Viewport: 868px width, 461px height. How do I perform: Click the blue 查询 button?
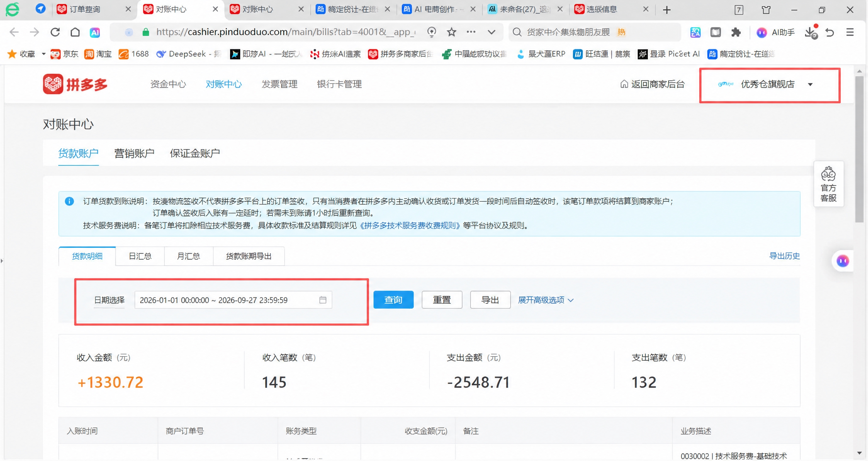click(393, 300)
